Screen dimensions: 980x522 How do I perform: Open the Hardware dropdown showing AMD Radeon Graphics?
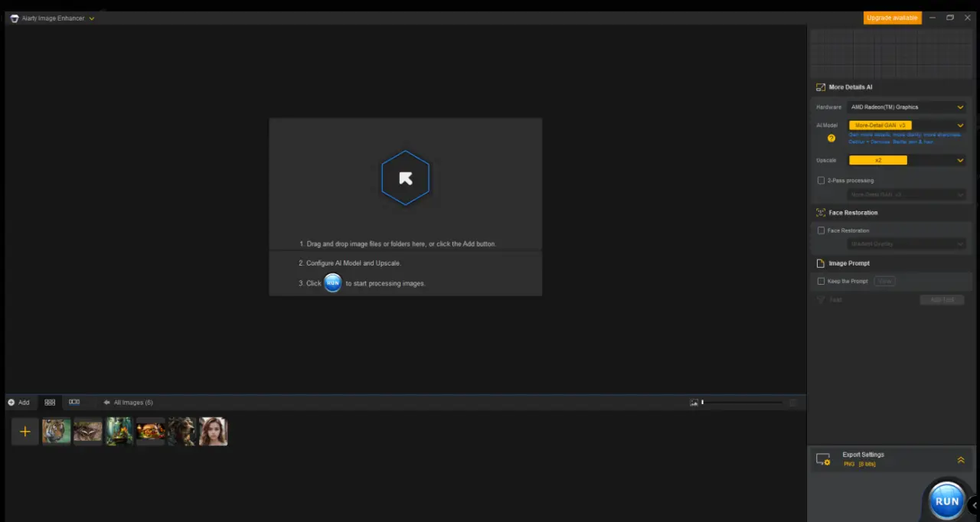(x=906, y=107)
